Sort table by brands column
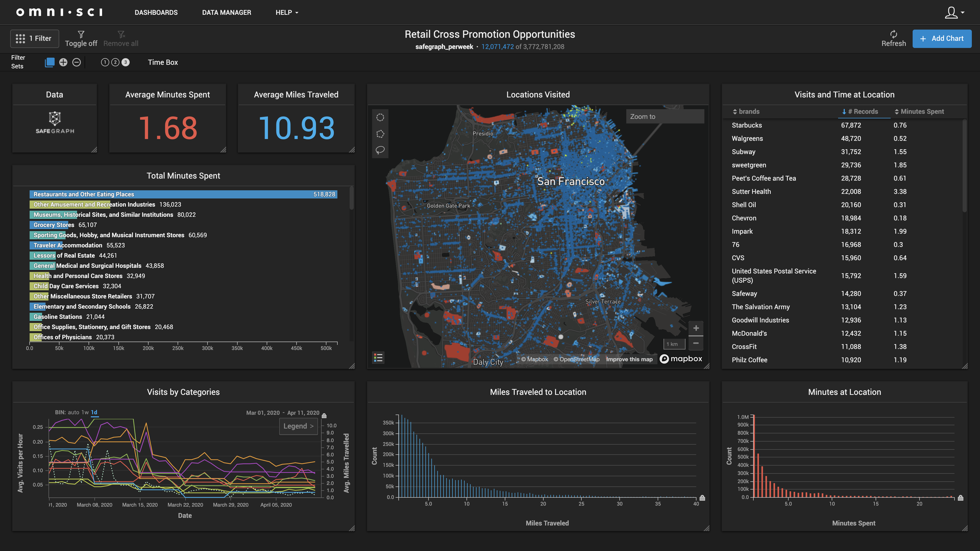Screen dimensions: 980x551 coord(746,111)
